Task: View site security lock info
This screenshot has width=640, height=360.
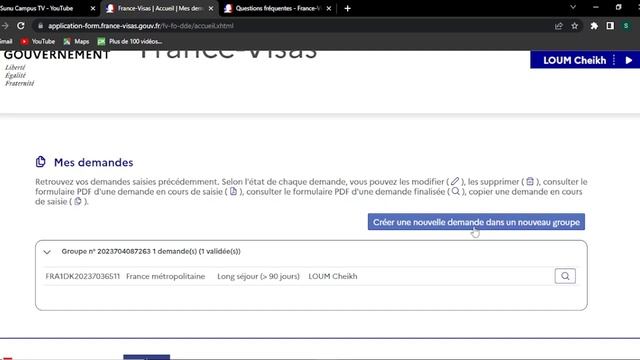Action: click(40, 26)
